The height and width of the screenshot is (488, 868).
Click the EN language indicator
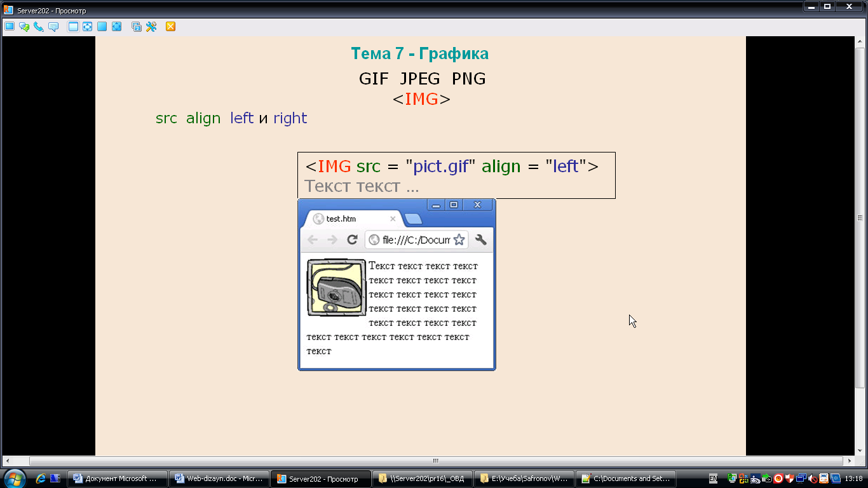tap(714, 478)
